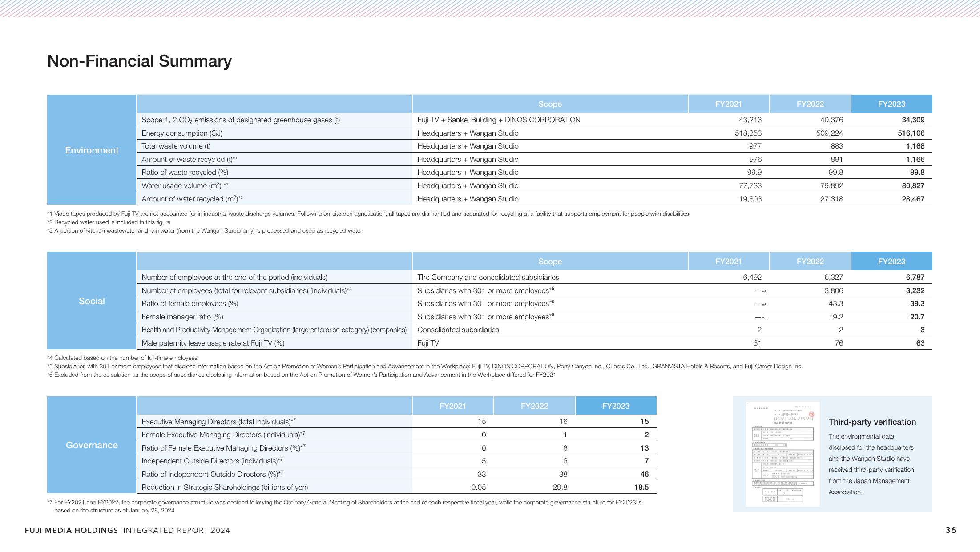This screenshot has height=552, width=980.
Task: Click the shareholdings value 29.8
Action: pos(560,487)
